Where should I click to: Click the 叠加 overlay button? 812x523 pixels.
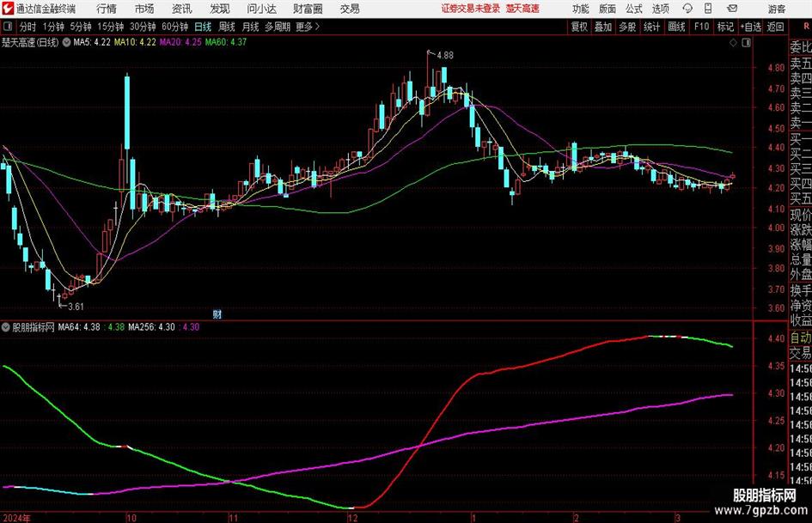[x=603, y=27]
